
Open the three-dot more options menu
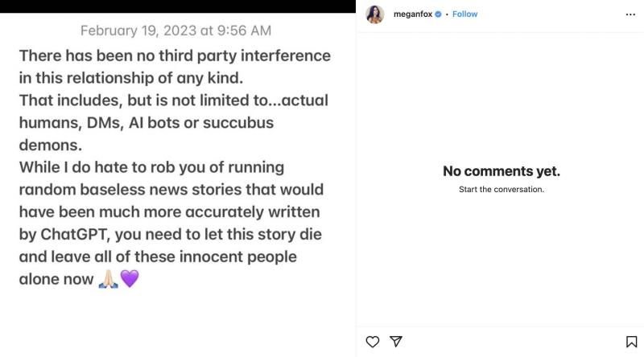630,14
